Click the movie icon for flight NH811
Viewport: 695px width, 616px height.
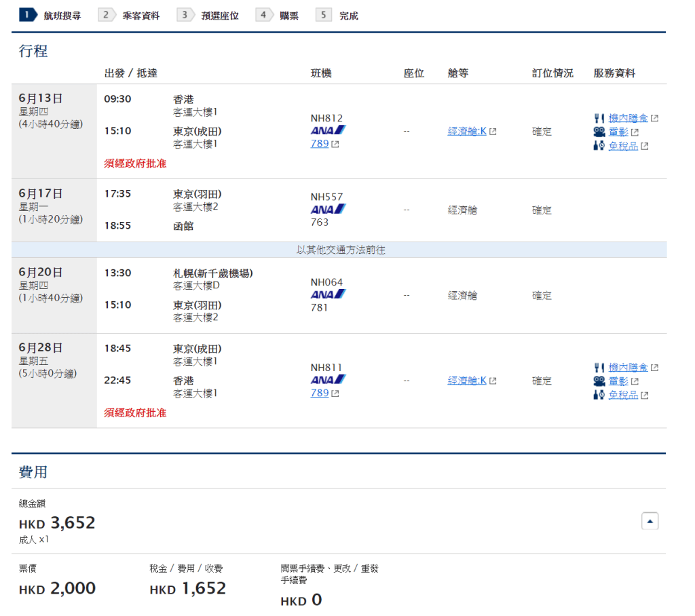[599, 381]
